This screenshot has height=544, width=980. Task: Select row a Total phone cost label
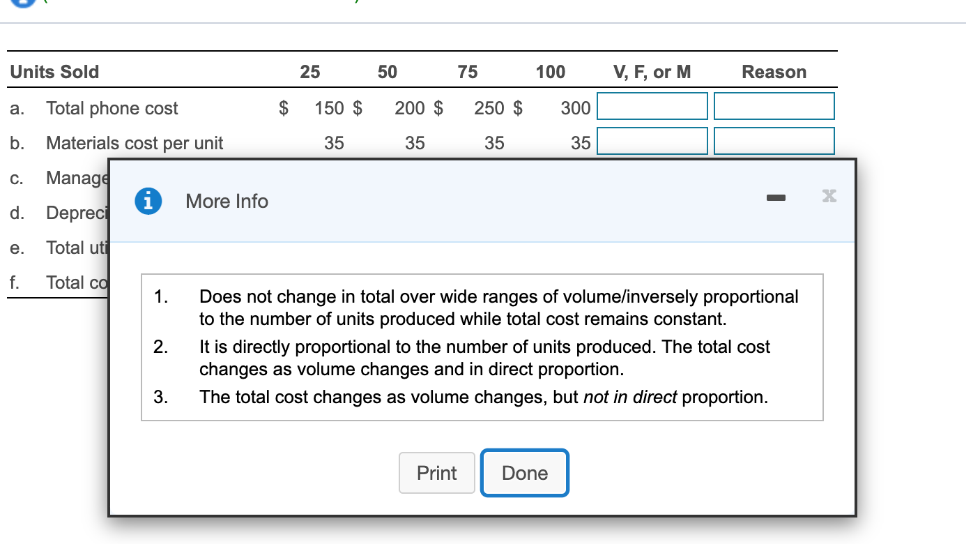point(112,108)
